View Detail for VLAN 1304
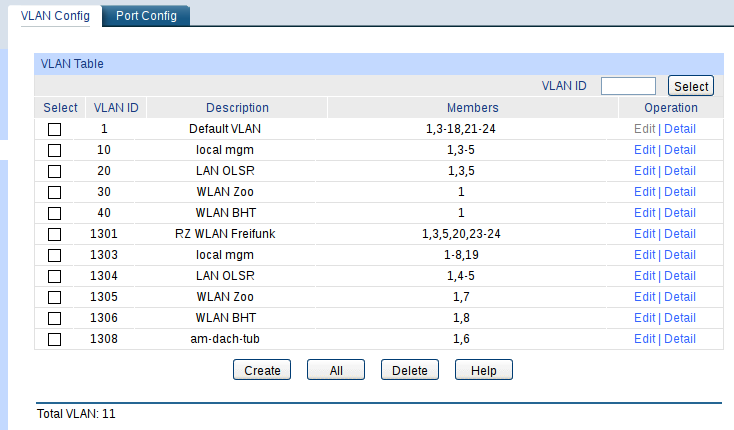This screenshot has height=430, width=734. [x=680, y=276]
